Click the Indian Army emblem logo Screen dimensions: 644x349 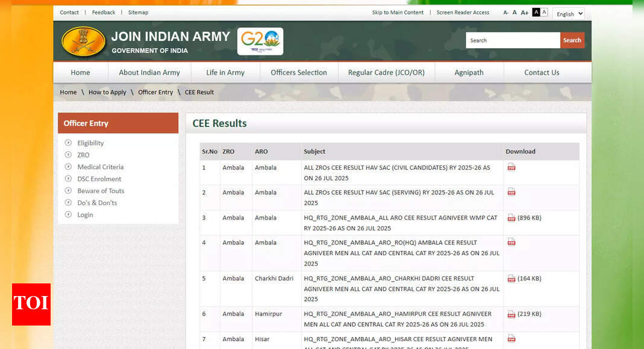(x=83, y=42)
